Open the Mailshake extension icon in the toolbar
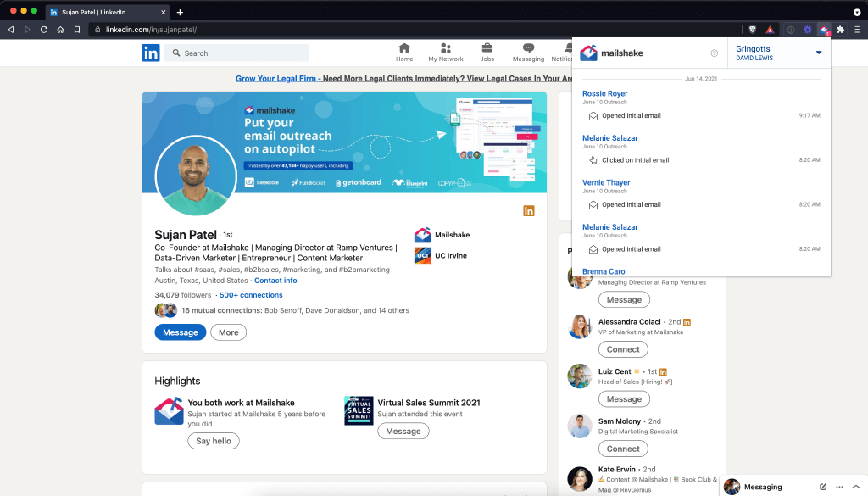The image size is (868, 496). pyautogui.click(x=824, y=28)
